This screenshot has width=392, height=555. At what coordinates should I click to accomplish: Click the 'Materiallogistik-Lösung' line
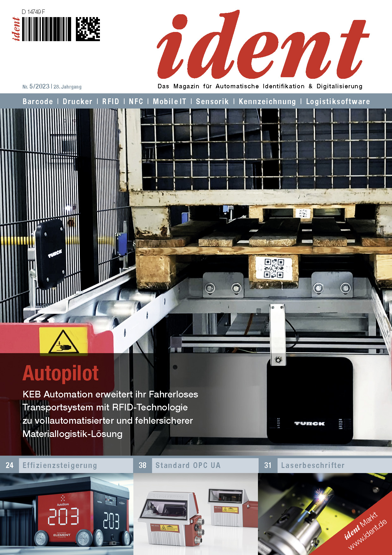click(72, 434)
